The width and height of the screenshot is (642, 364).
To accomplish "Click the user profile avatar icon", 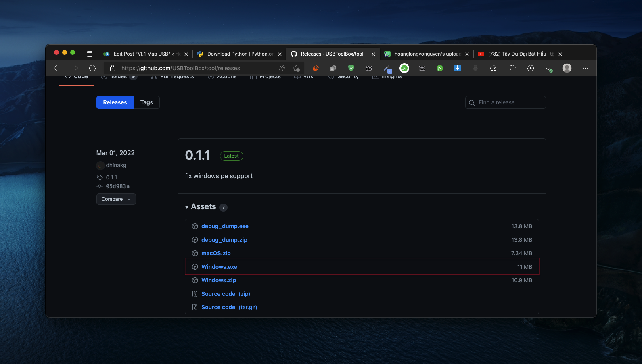I will tap(567, 68).
